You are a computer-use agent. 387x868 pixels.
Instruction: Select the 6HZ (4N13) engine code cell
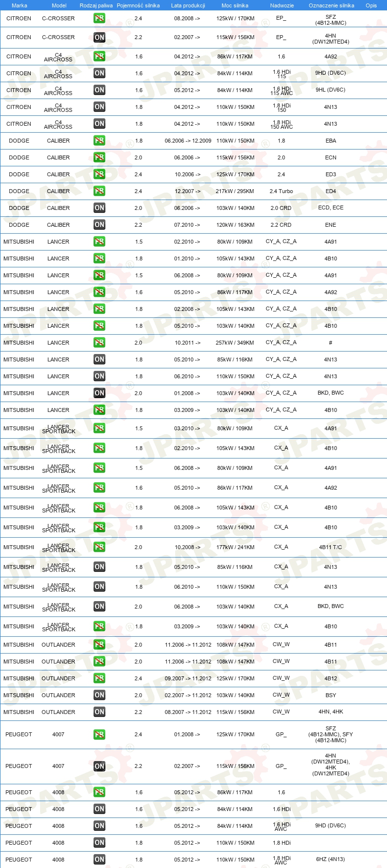pyautogui.click(x=331, y=859)
